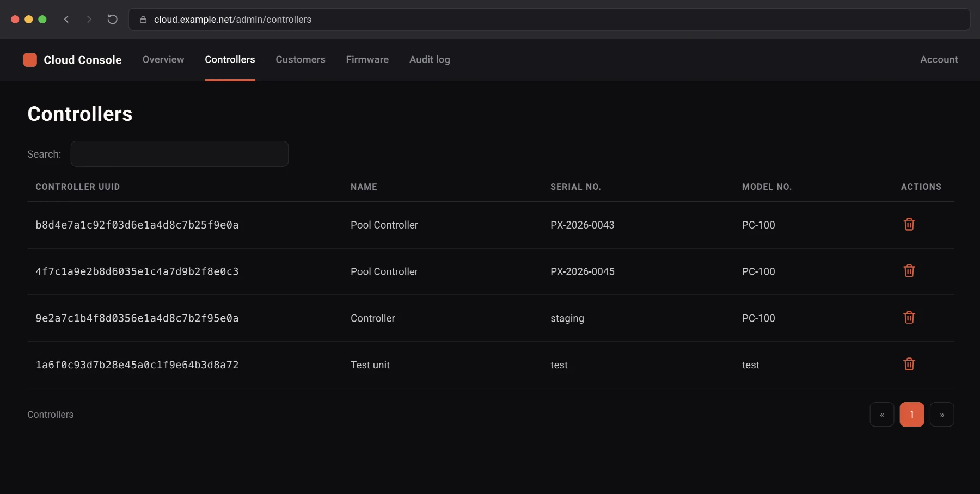The image size is (980, 494).
Task: Go to previous page of results
Action: pyautogui.click(x=882, y=415)
